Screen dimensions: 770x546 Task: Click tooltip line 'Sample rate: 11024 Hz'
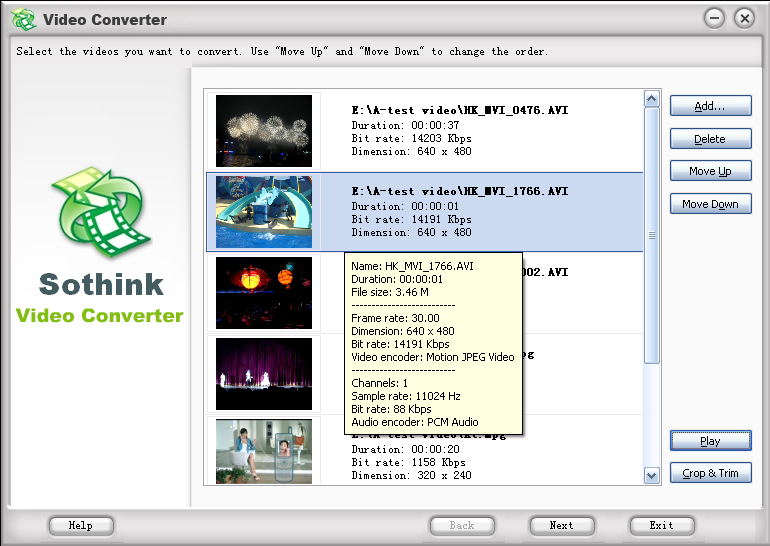click(406, 396)
